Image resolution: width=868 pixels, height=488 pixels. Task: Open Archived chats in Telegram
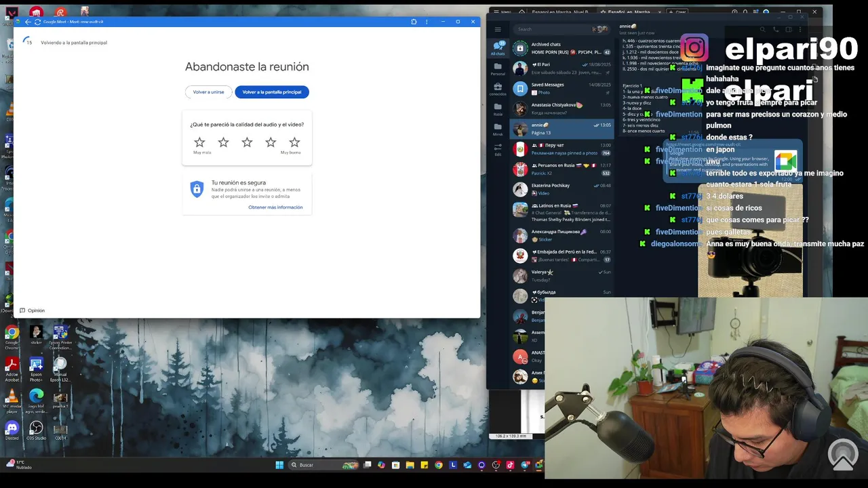pyautogui.click(x=561, y=48)
